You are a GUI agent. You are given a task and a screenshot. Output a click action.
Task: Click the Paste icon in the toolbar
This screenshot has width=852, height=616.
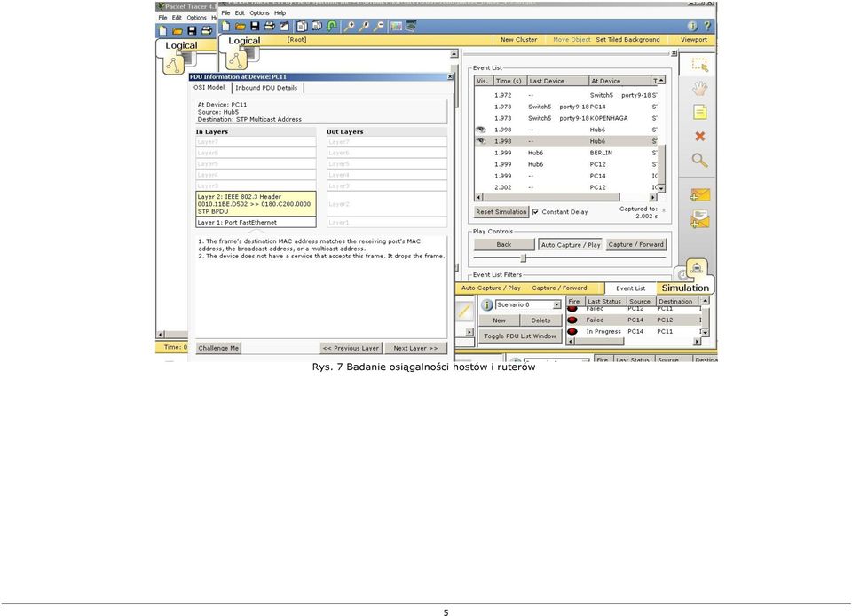[317, 26]
